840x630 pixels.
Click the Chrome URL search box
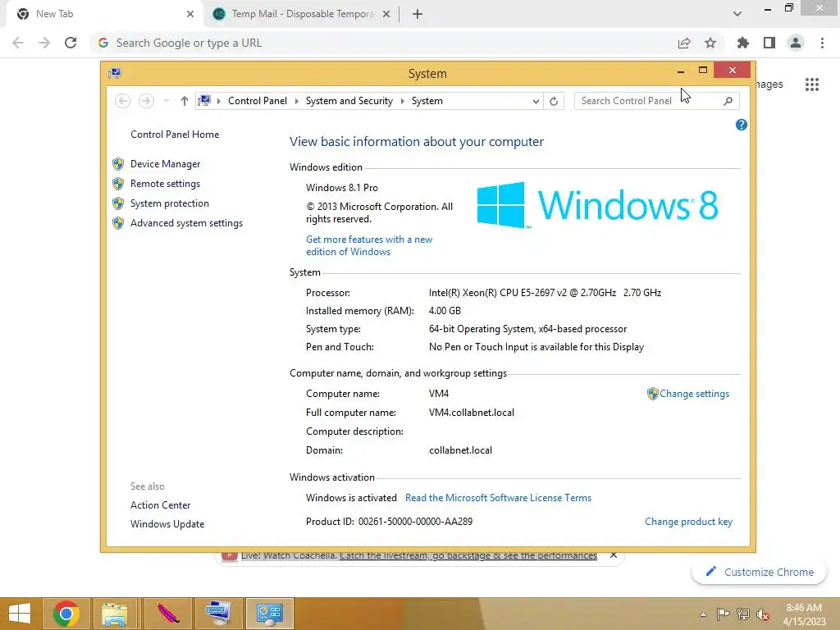(x=386, y=43)
